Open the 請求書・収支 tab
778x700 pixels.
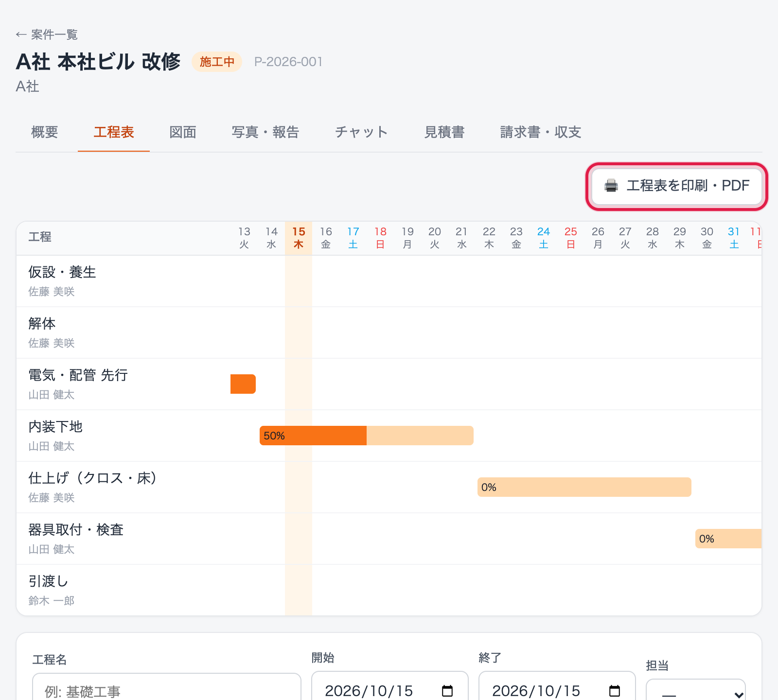pos(541,132)
